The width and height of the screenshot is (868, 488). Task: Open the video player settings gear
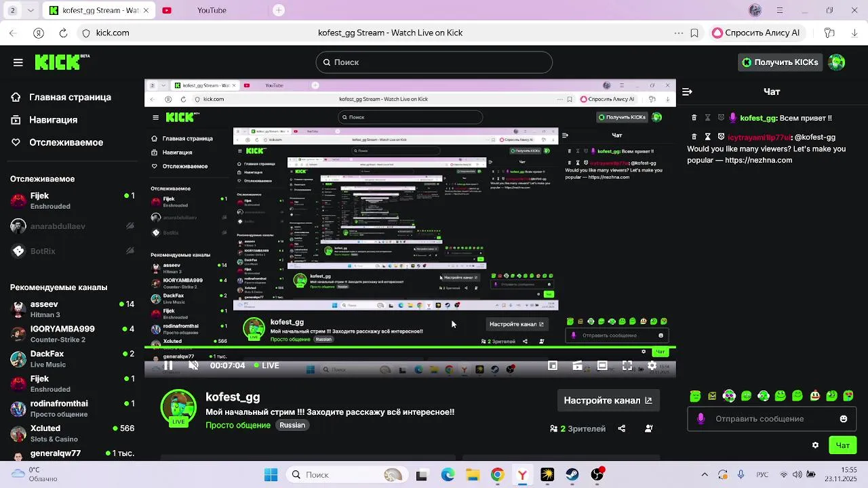tap(652, 366)
